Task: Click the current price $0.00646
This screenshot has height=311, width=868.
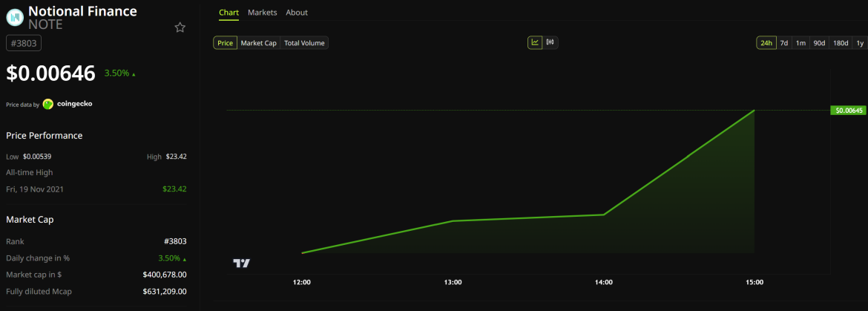Action: pyautogui.click(x=51, y=73)
